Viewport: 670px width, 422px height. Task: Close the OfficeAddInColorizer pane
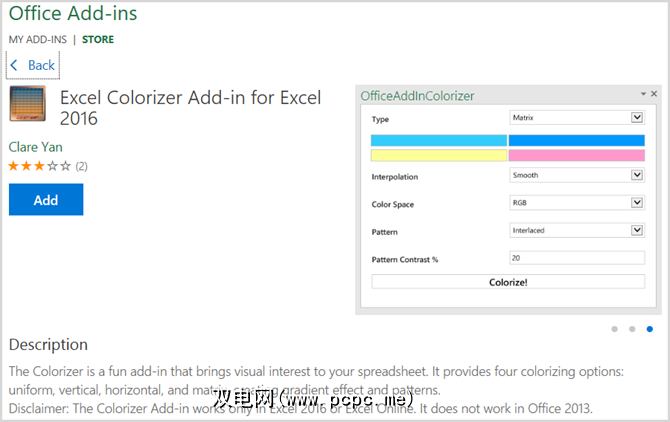[654, 94]
